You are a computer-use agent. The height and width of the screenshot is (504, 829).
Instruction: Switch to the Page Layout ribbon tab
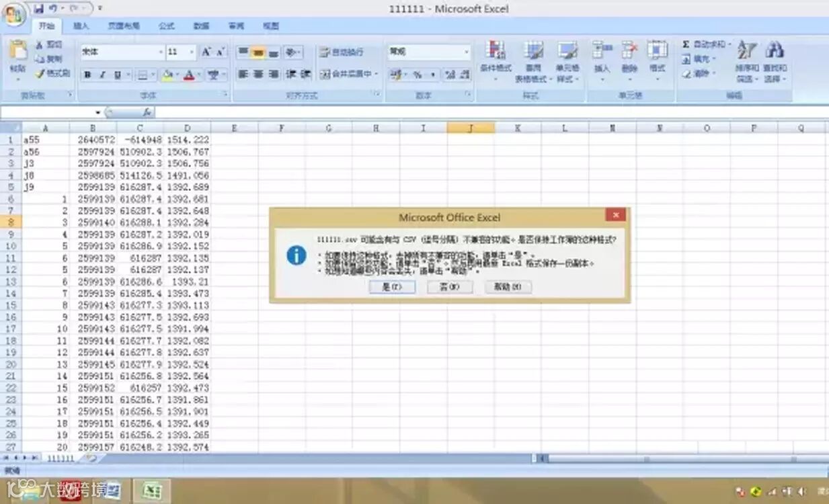tap(124, 26)
